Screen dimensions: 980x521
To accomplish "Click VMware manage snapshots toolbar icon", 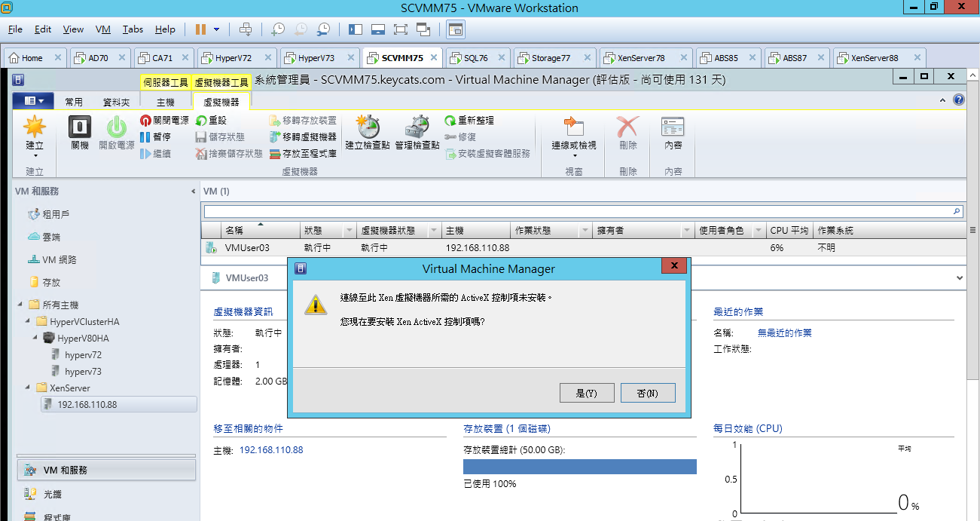I will 323,29.
